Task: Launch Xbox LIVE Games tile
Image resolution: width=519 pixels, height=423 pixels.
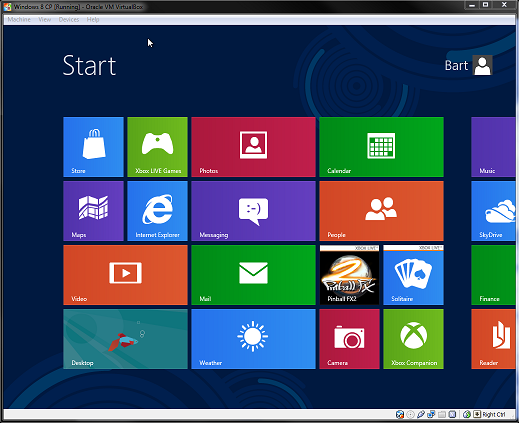Action: tap(157, 147)
